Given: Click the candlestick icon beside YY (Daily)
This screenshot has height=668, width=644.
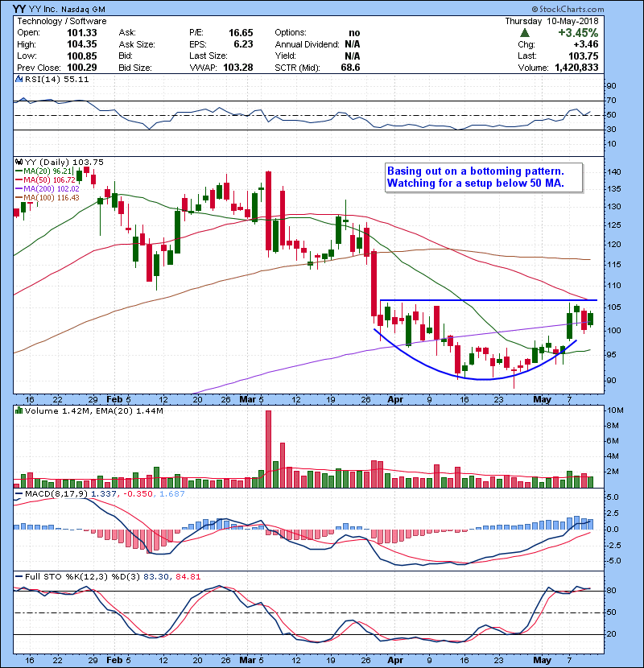Looking at the screenshot, I should (x=19, y=162).
